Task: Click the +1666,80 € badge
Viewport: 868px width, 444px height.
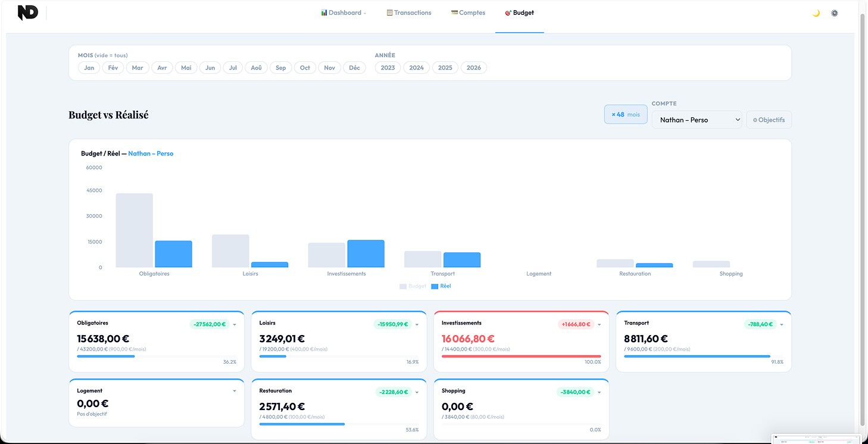Action: pos(576,324)
